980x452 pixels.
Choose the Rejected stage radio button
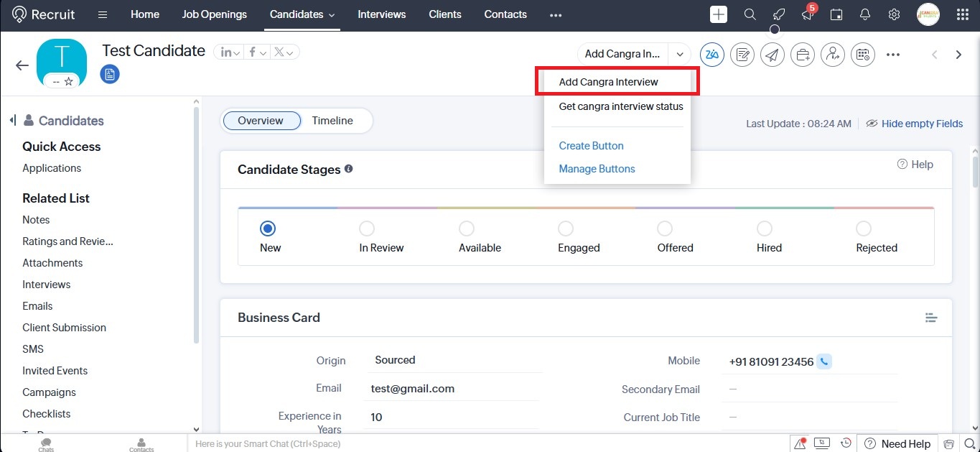point(864,229)
